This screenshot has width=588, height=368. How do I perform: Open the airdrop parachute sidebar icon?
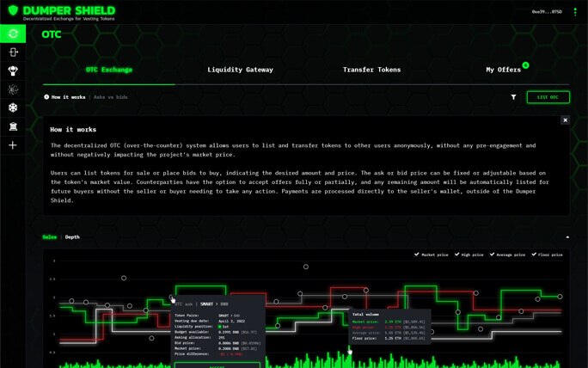[x=13, y=71]
